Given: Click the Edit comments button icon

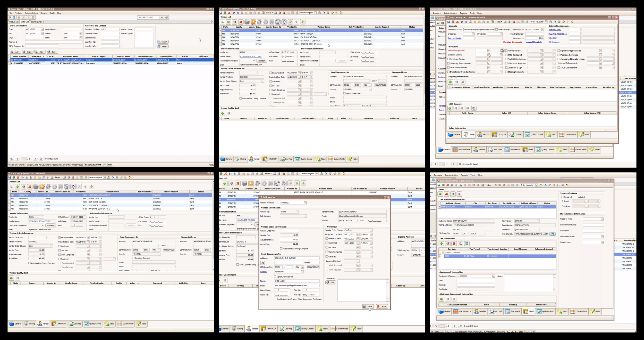Looking at the screenshot, I should [x=331, y=282].
